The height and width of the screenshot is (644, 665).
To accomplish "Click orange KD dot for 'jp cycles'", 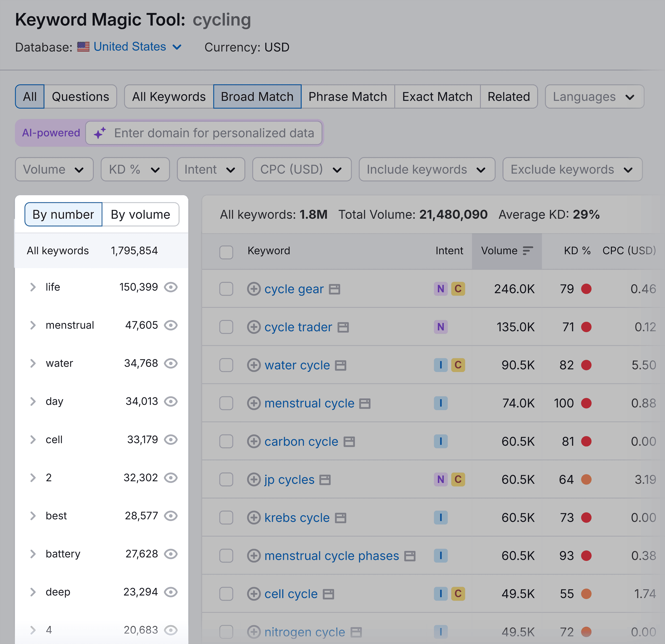I will (586, 479).
